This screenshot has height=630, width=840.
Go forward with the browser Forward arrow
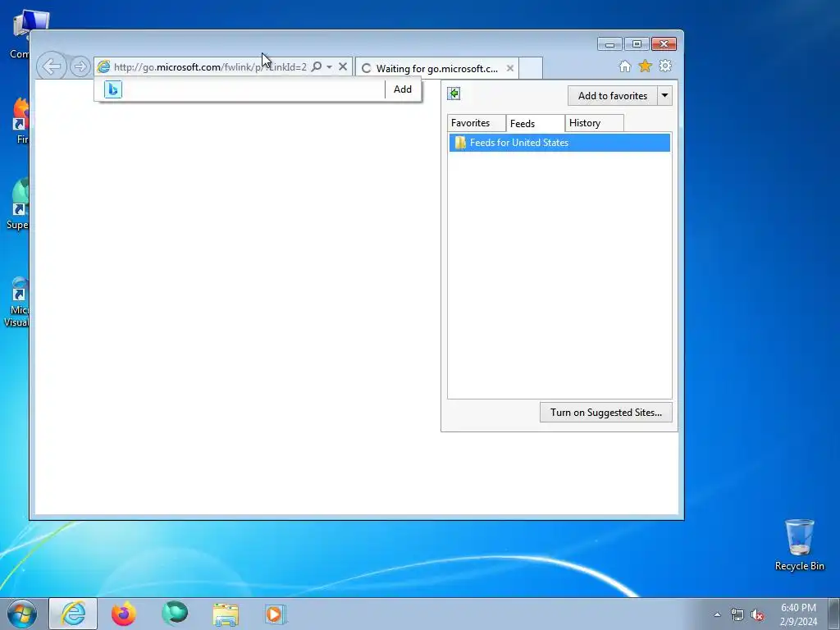(x=80, y=67)
